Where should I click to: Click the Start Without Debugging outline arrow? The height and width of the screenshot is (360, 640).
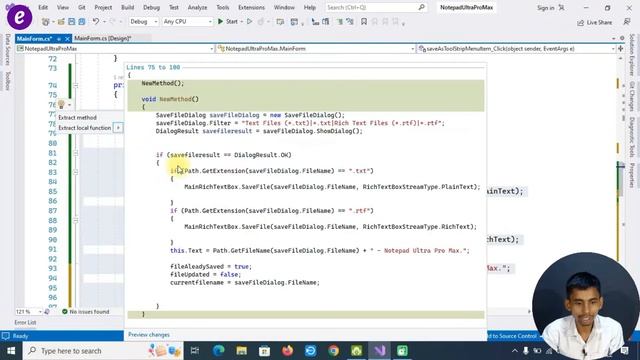pos(249,22)
